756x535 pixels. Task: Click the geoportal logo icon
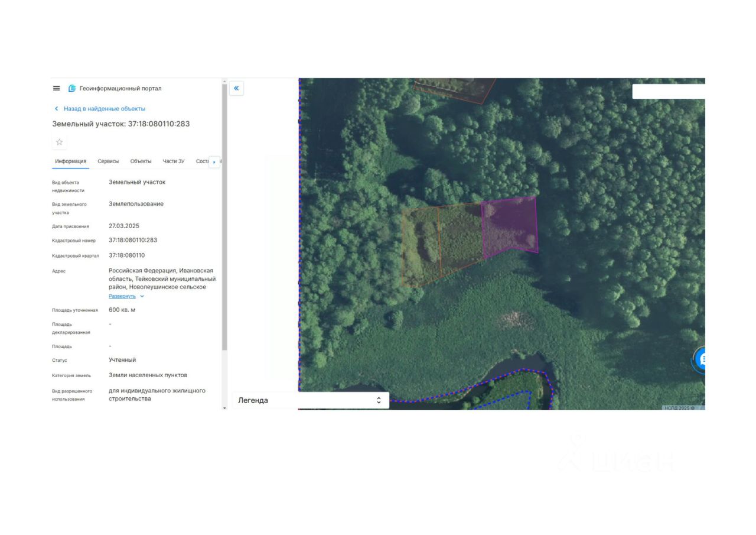[72, 89]
